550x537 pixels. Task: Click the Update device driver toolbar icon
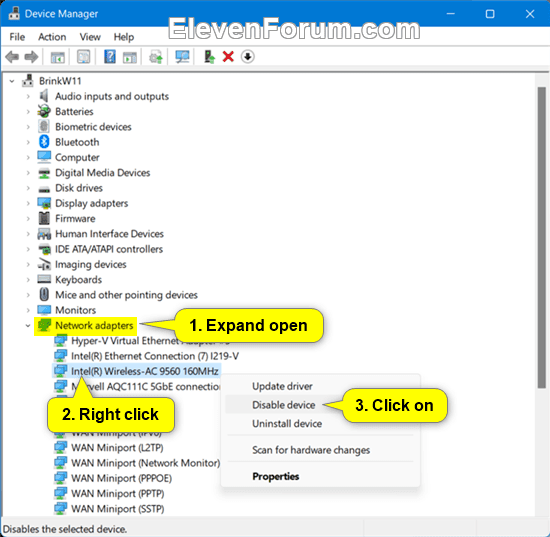(156, 56)
